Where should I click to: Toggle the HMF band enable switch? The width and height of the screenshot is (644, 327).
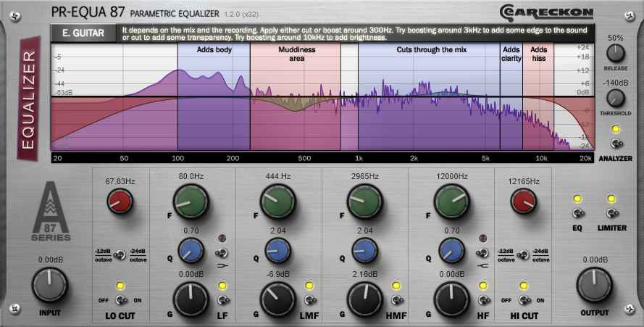point(396,300)
